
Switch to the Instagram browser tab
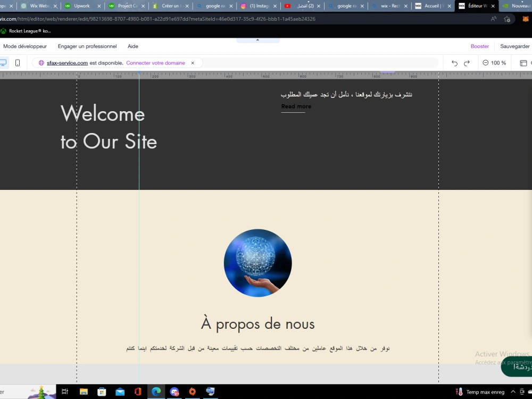coord(259,6)
